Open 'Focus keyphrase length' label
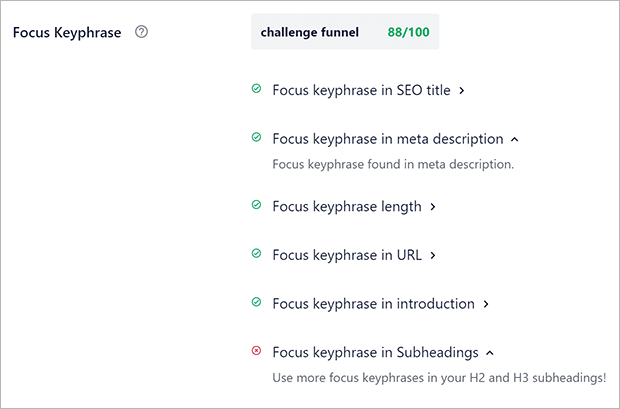The image size is (620, 409). tap(347, 206)
